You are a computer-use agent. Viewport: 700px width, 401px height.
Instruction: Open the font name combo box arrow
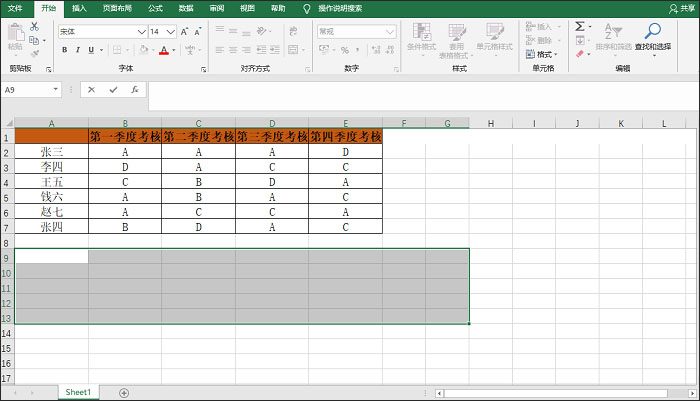[142, 32]
